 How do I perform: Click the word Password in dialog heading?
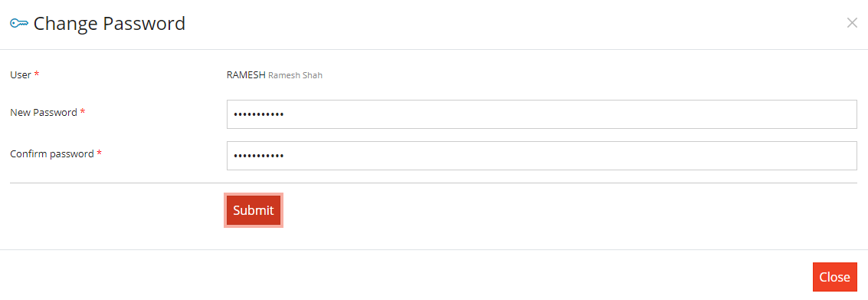pos(145,24)
